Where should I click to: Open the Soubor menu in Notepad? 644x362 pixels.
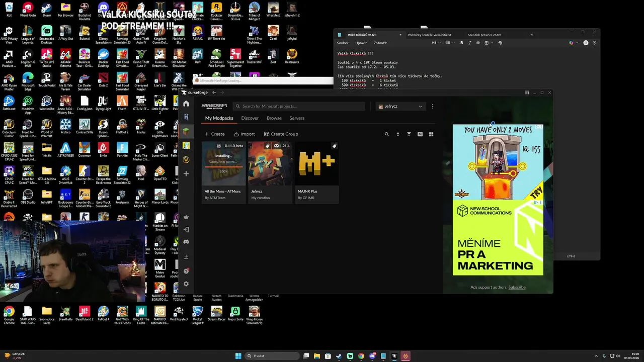(343, 43)
